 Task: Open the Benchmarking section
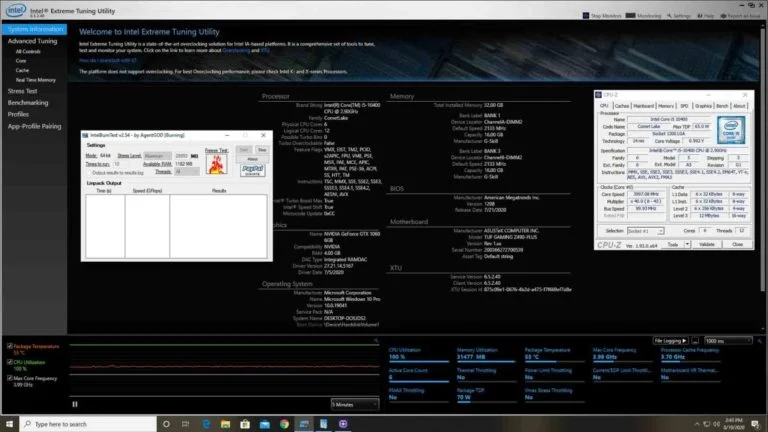[x=28, y=103]
